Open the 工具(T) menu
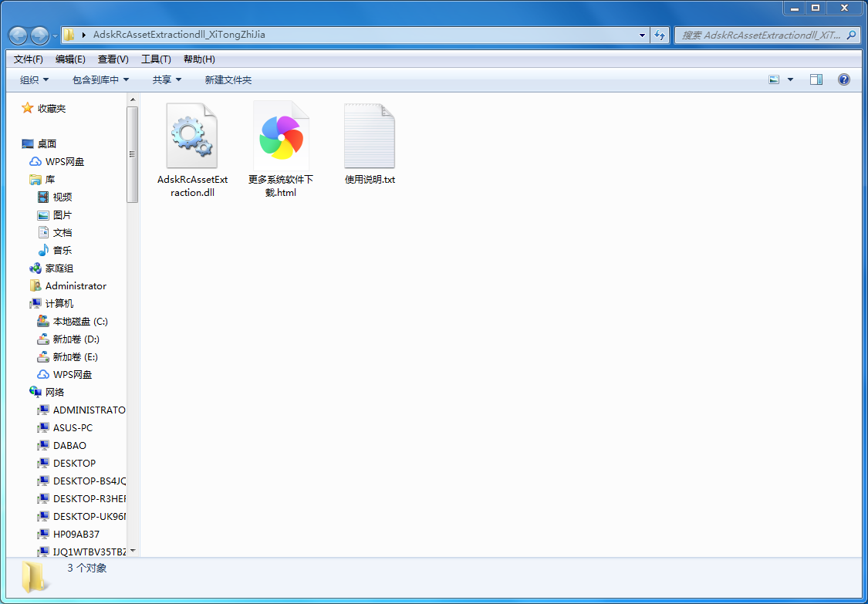The image size is (868, 604). coord(156,59)
